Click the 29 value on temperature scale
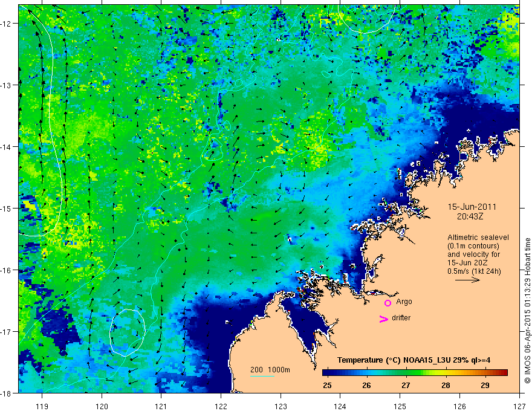532x411 pixels. tap(485, 386)
